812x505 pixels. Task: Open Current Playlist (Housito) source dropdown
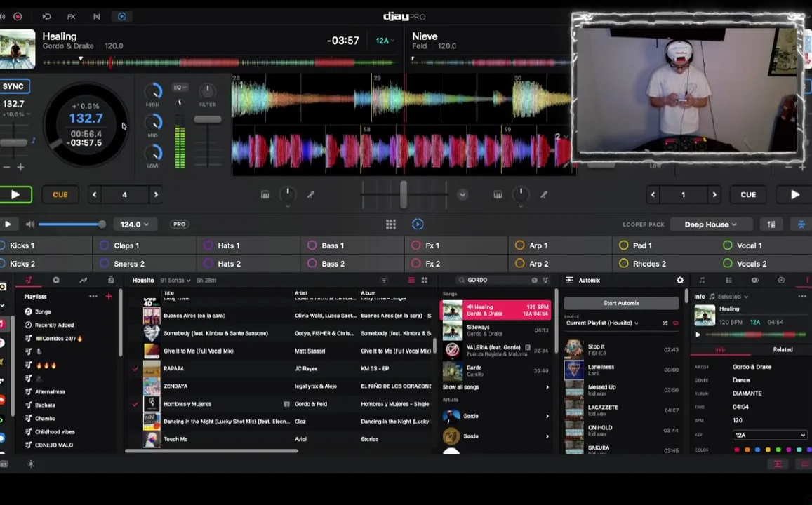(601, 323)
